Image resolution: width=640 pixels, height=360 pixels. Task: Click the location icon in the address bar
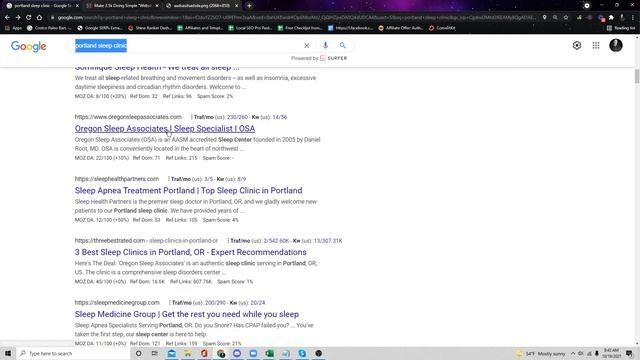click(x=544, y=18)
